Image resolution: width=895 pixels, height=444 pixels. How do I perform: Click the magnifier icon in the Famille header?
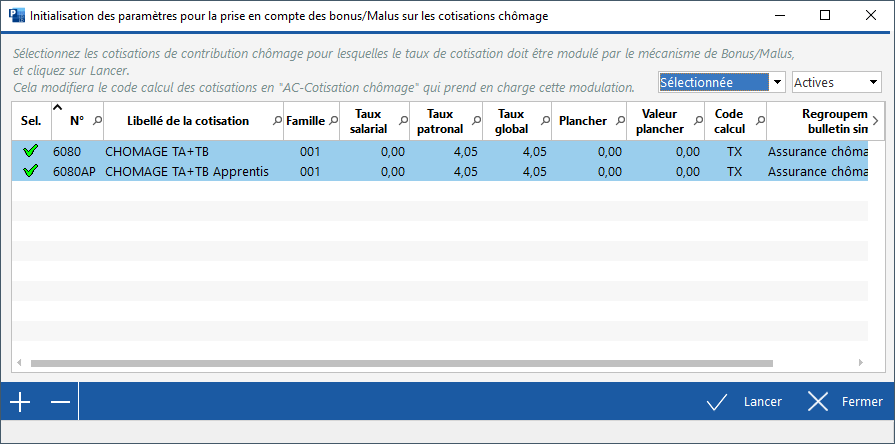(333, 120)
